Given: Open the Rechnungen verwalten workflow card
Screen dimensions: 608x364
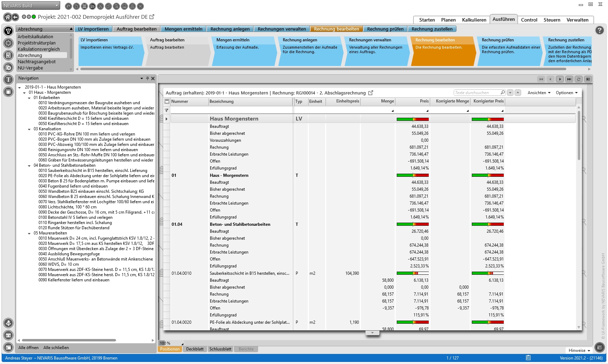Looking at the screenshot, I should pos(377,51).
